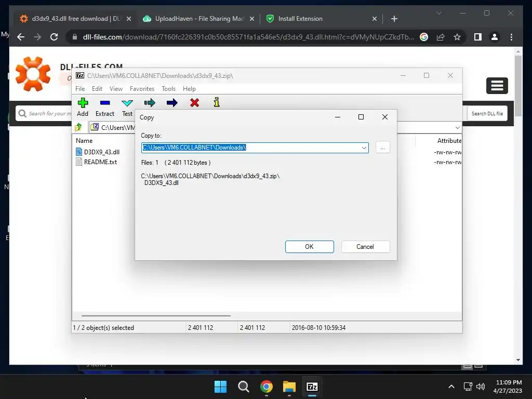This screenshot has width=532, height=399.
Task: Select the README.txt file
Action: 96,162
